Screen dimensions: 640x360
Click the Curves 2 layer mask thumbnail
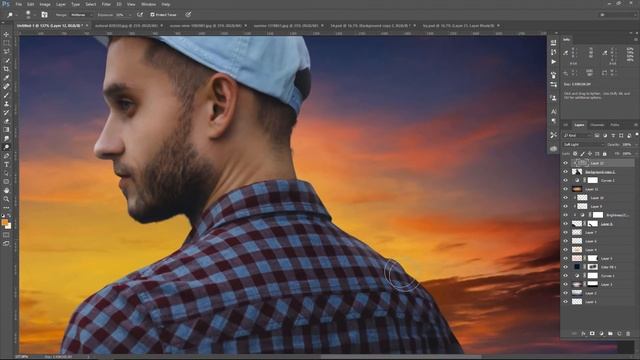[x=593, y=180]
